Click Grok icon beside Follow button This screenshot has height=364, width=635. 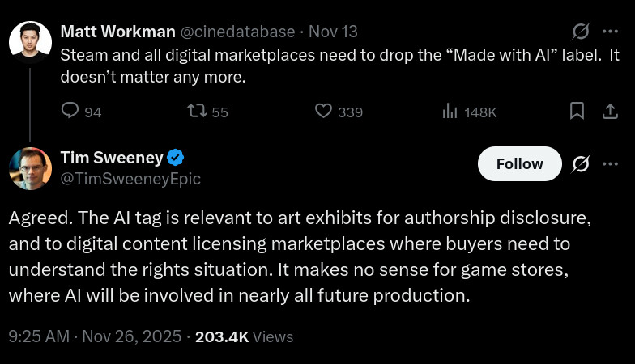coord(581,164)
